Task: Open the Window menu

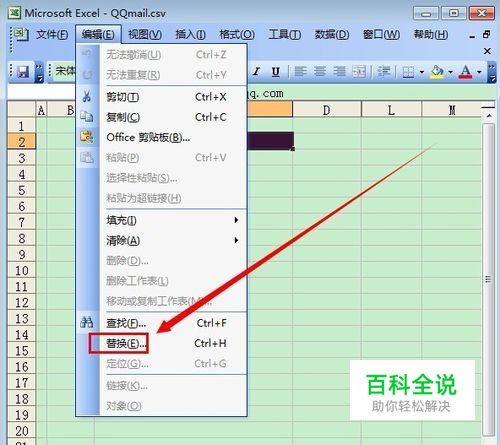Action: tap(381, 34)
